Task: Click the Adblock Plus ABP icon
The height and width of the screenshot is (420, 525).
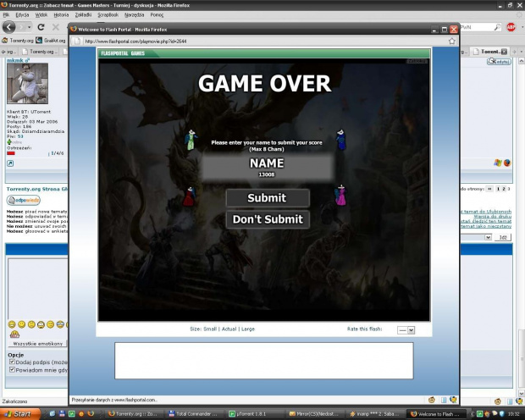Action: click(511, 27)
